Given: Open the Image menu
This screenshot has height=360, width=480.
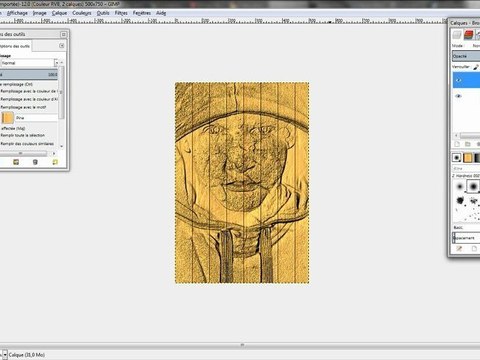Looking at the screenshot, I should (x=39, y=13).
